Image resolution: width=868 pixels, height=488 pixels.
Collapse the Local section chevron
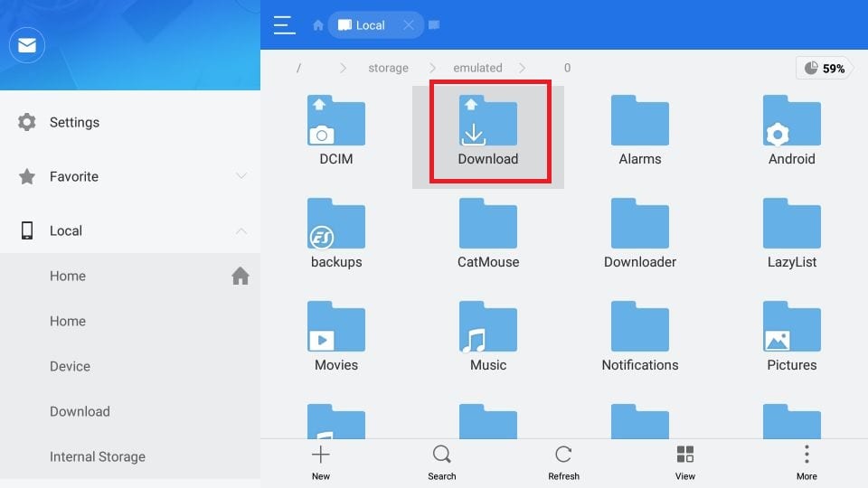coord(241,230)
